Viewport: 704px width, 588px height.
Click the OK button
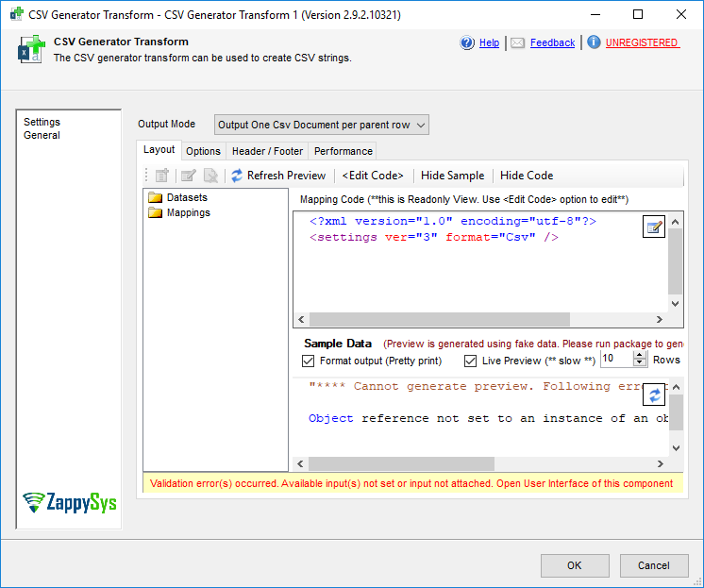click(x=575, y=565)
